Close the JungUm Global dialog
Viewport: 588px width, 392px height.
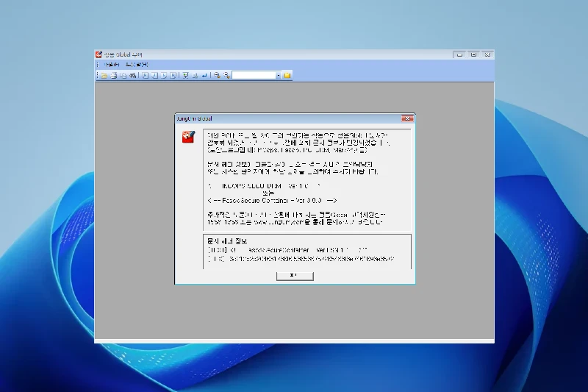point(407,118)
